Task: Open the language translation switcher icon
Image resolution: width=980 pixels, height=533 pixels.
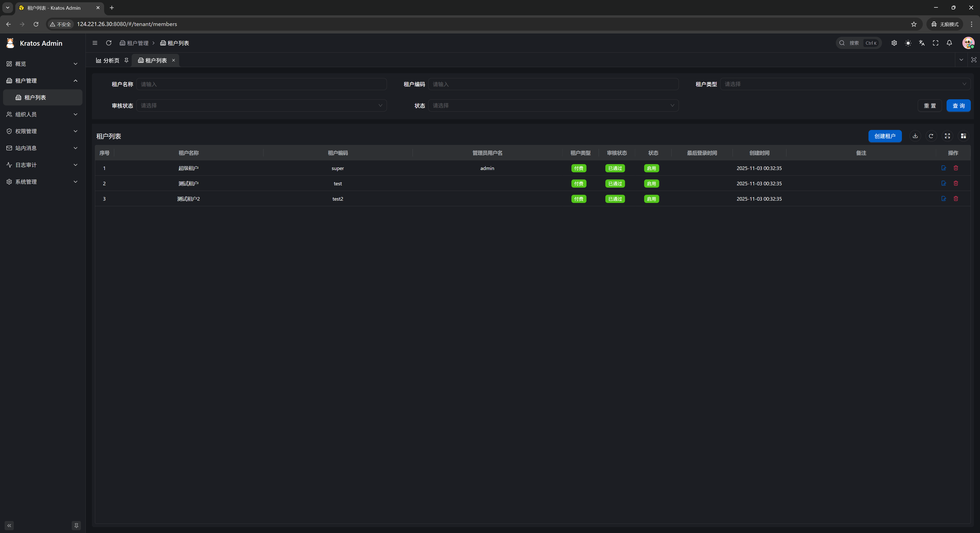Action: tap(921, 43)
